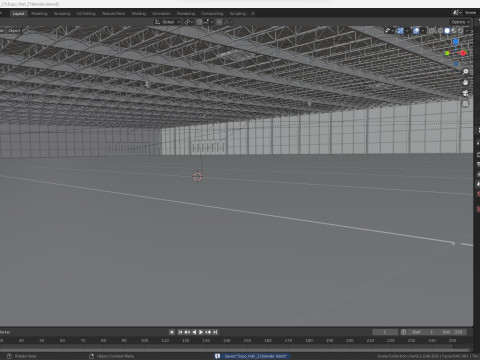The image size is (480, 360).
Task: Click the pan view hand icon
Action: tap(466, 82)
